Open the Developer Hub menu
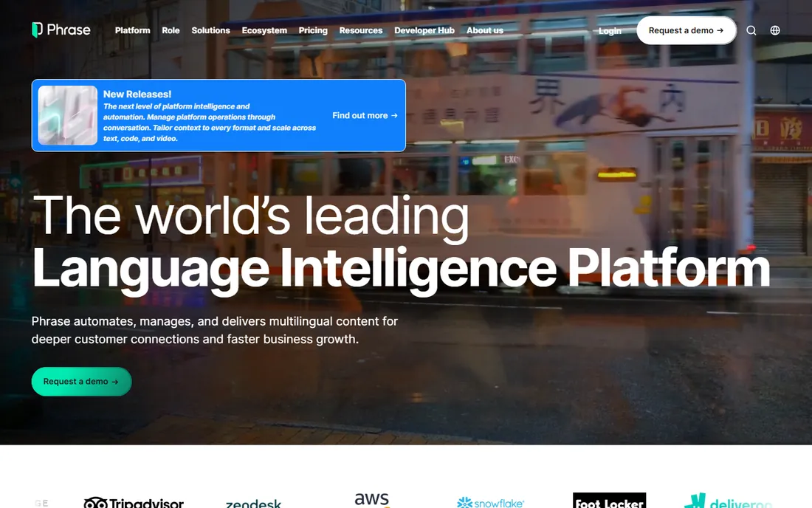The height and width of the screenshot is (508, 812). pyautogui.click(x=424, y=30)
